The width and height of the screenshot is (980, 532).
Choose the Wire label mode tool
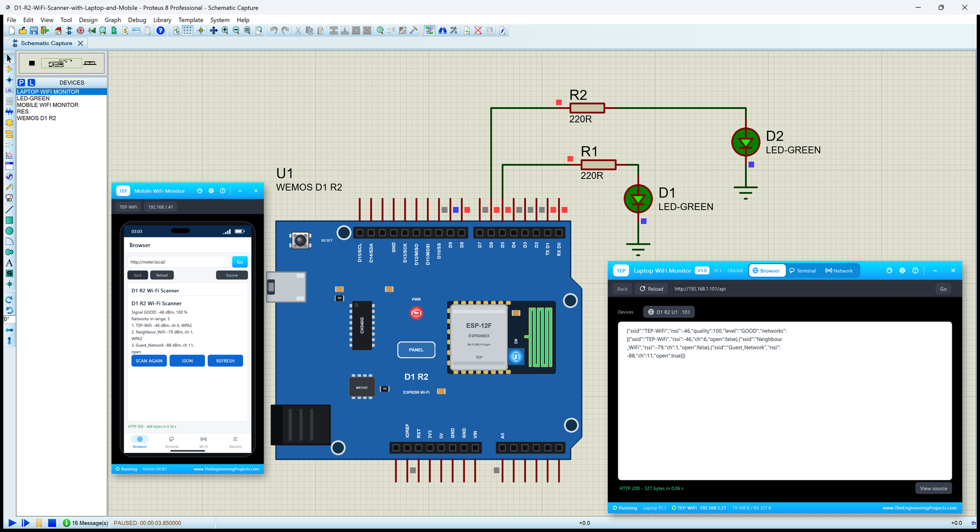pyautogui.click(x=9, y=90)
